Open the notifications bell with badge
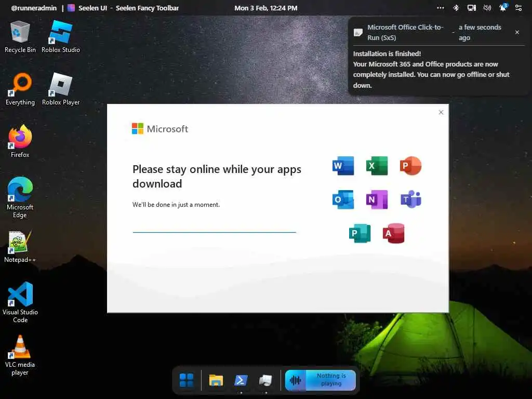The height and width of the screenshot is (399, 532). click(x=503, y=7)
